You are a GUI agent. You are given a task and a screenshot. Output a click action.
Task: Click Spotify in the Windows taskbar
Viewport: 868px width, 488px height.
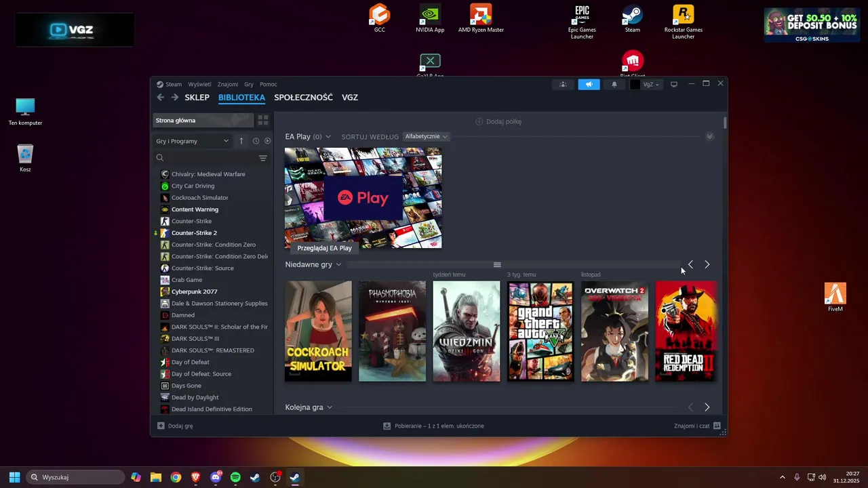pos(235,477)
